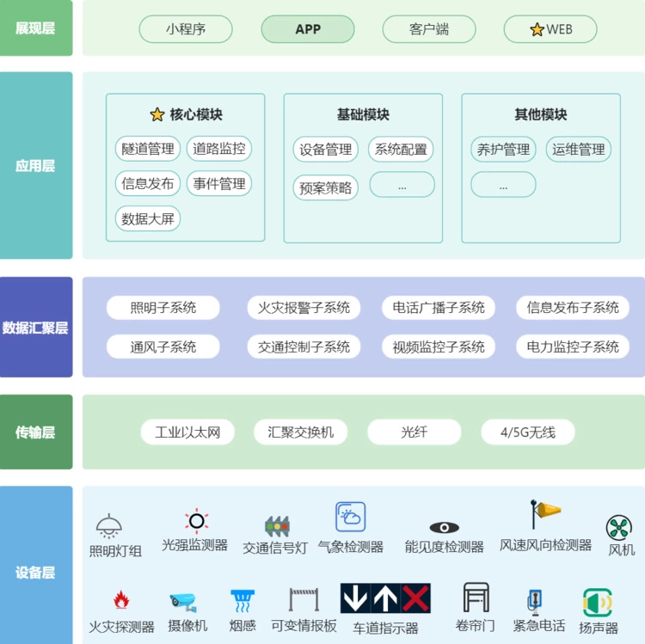Click the surveillance camera icon
Image resolution: width=645 pixels, height=644 pixels.
[x=182, y=601]
